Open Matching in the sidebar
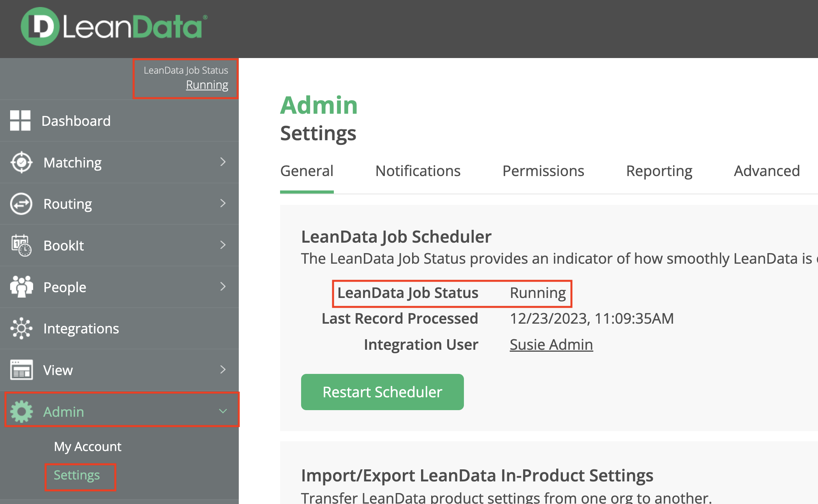 point(119,162)
